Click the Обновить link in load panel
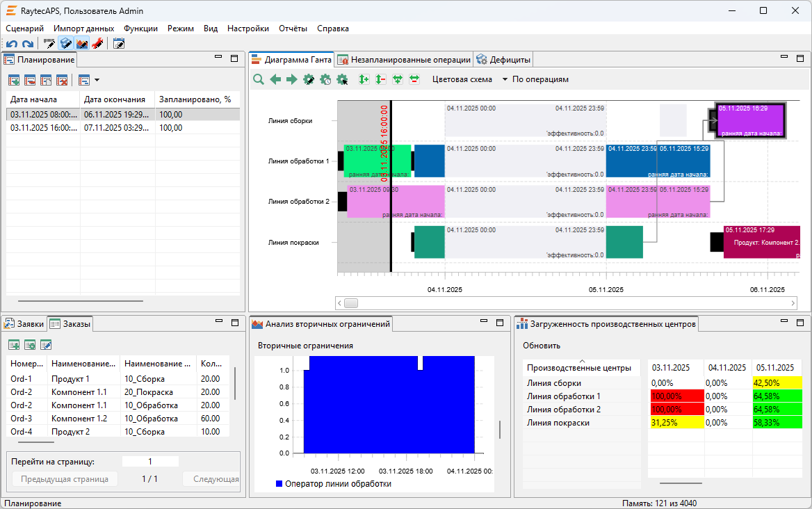 pyautogui.click(x=542, y=346)
